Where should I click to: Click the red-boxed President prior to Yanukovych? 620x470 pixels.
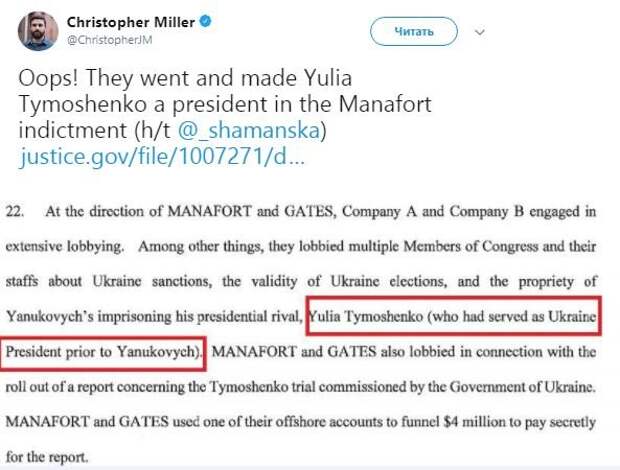pyautogui.click(x=102, y=352)
